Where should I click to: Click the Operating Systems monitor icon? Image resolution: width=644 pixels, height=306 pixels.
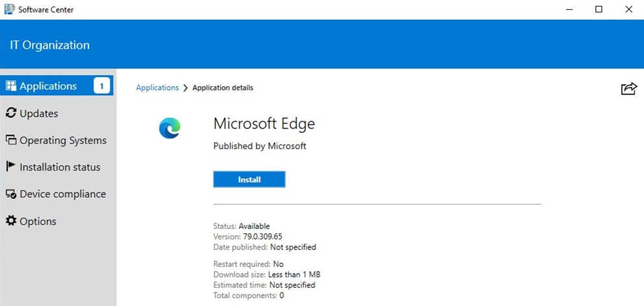11,140
